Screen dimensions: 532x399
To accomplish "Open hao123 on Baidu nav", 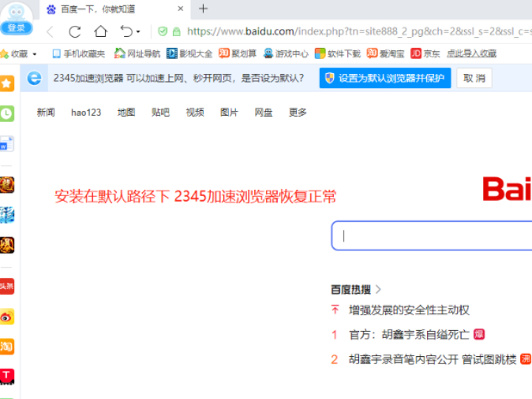I will tap(86, 112).
